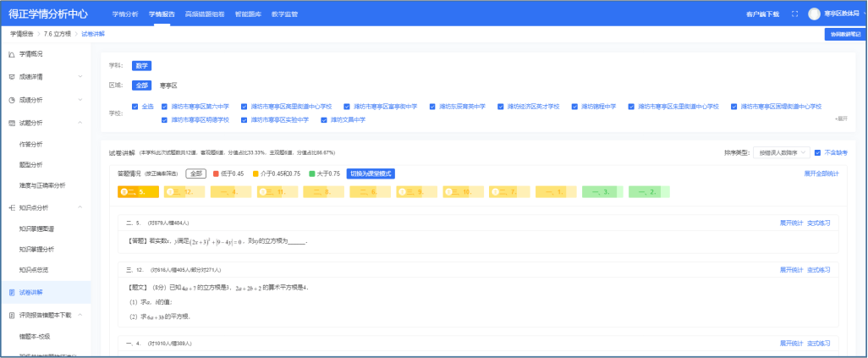Click the circle icon on question chip 二、5.
The image size is (868, 358).
coord(124,192)
